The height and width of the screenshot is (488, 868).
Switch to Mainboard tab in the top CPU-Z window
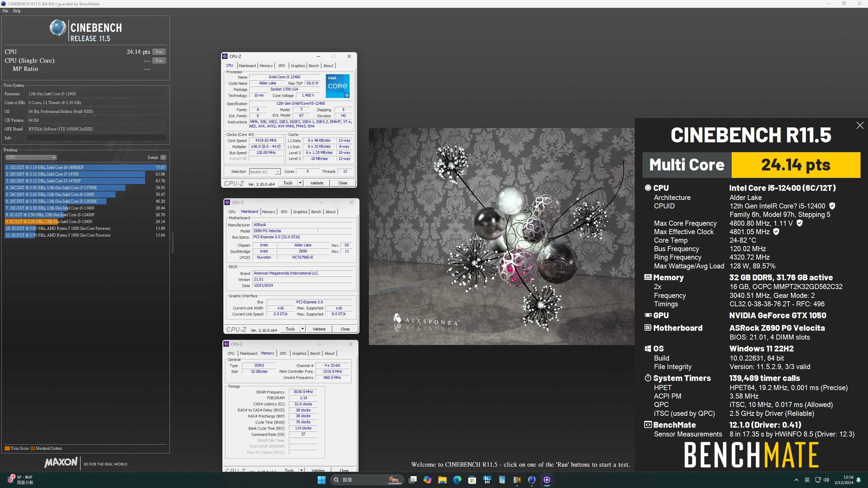pos(247,66)
